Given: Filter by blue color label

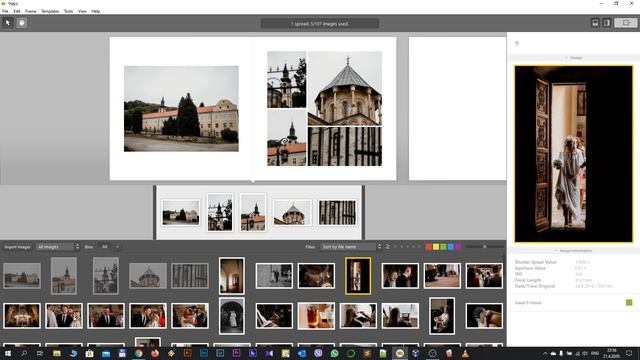Looking at the screenshot, I should pos(451,247).
